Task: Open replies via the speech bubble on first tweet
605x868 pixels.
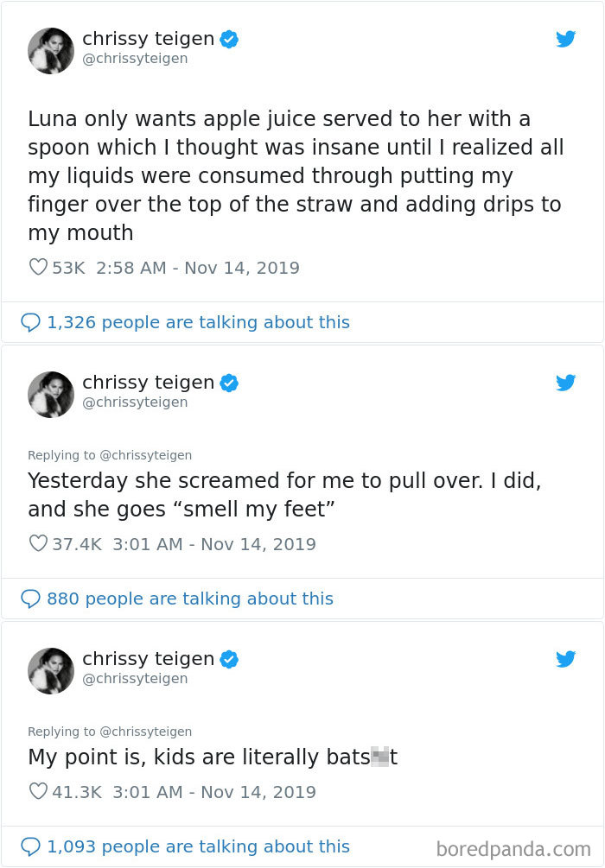Action: coord(31,322)
